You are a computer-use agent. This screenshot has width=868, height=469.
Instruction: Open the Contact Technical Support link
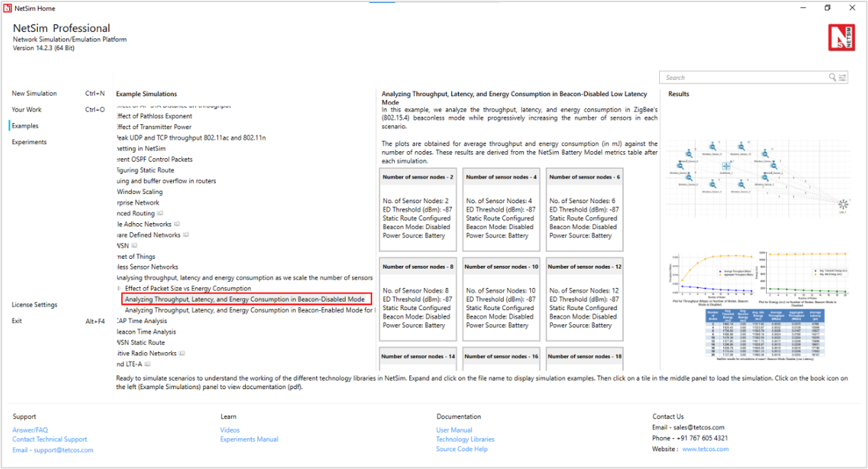click(x=50, y=440)
